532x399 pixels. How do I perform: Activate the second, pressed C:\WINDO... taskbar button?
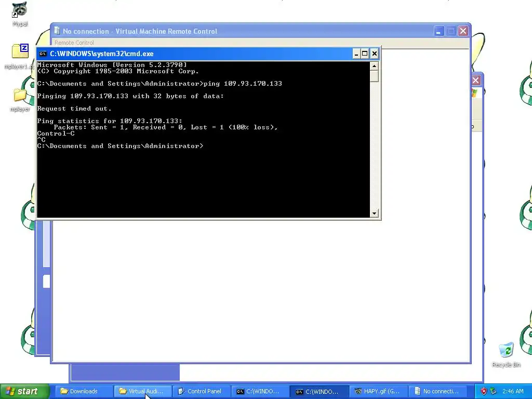320,391
